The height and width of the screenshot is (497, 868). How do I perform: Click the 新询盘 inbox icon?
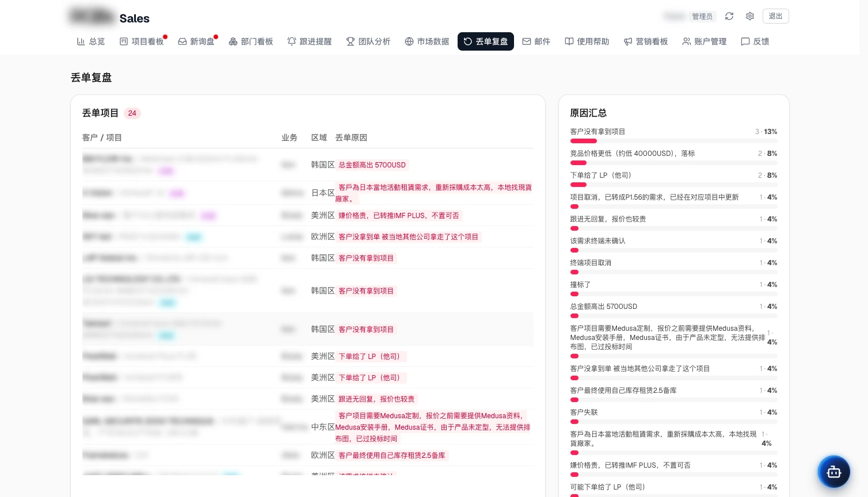coord(182,41)
